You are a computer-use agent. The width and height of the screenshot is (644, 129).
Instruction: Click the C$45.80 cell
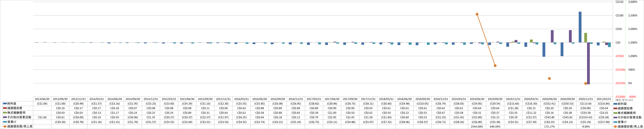549,117
